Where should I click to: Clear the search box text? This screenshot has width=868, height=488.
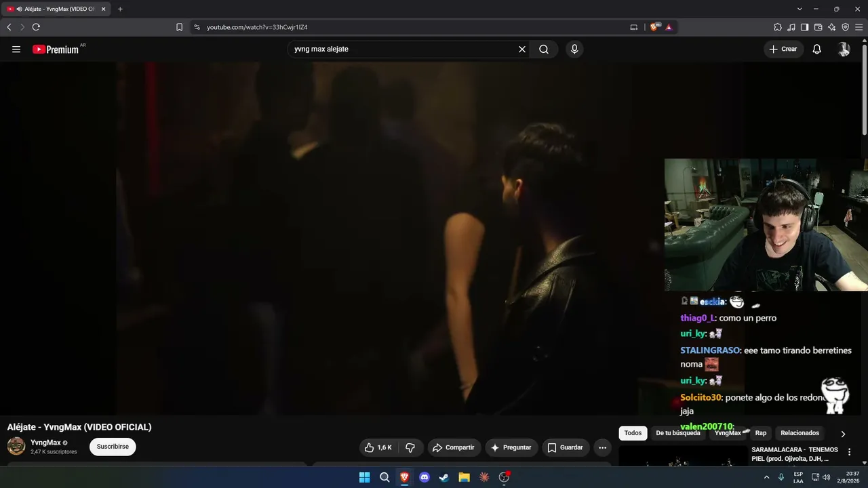tap(522, 49)
